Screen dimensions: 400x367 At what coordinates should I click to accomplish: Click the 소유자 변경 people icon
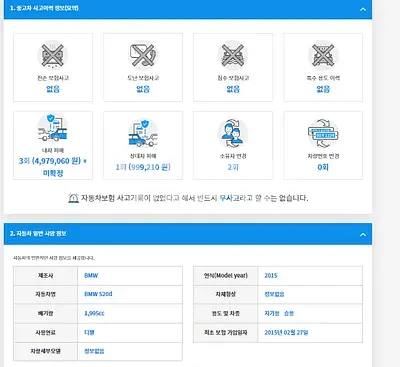(x=233, y=133)
